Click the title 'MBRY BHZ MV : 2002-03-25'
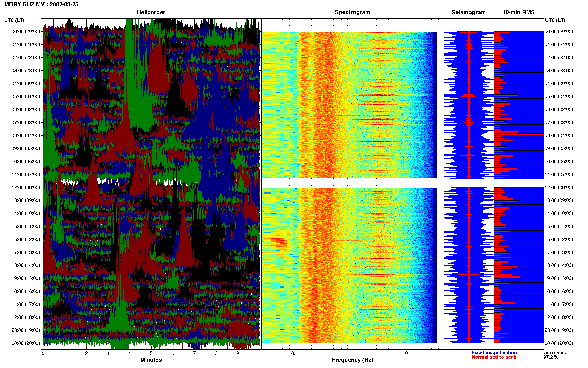 point(41,4)
